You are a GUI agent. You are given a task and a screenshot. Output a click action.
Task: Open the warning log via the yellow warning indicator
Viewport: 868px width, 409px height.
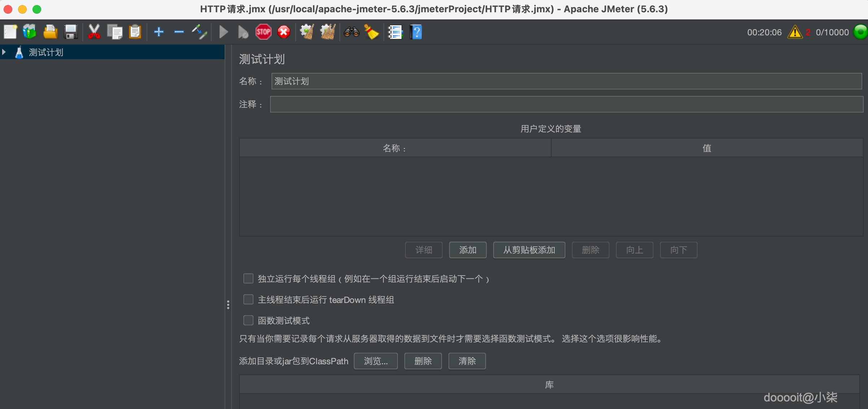point(795,32)
